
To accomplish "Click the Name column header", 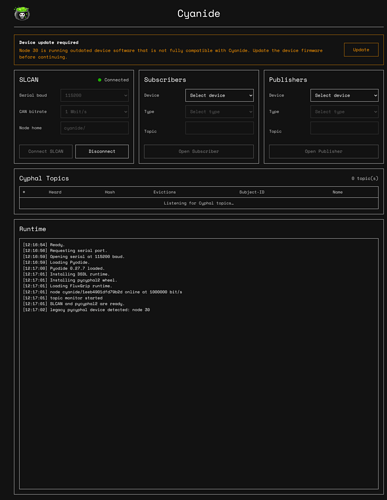I will coord(338,192).
